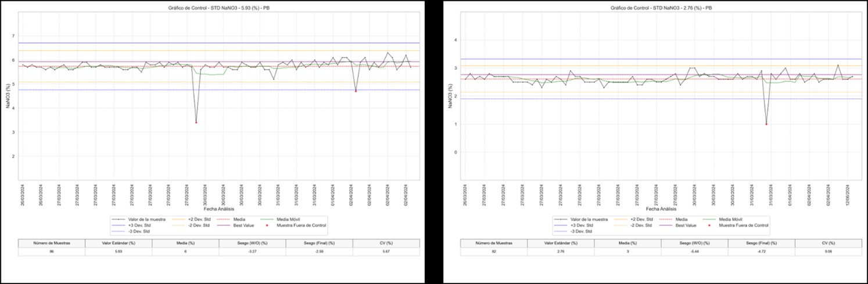This screenshot has height=284, width=868.
Task: Click 'Media (%)' header in right table
Action: [x=627, y=243]
